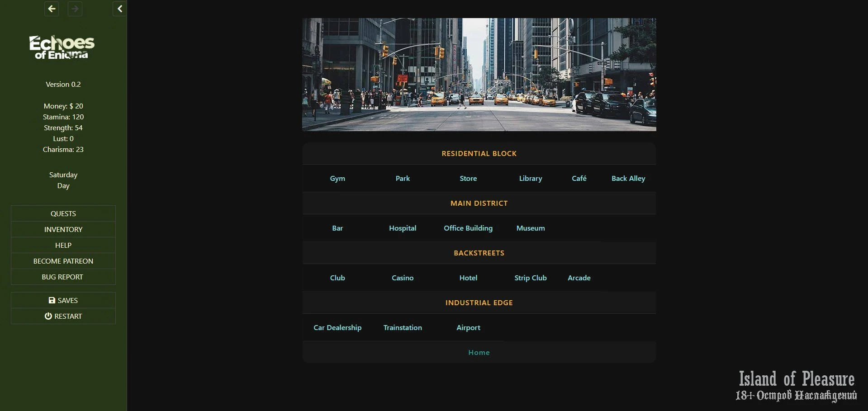Viewport: 868px width, 411px height.
Task: Return Home via bottom link
Action: 479,352
